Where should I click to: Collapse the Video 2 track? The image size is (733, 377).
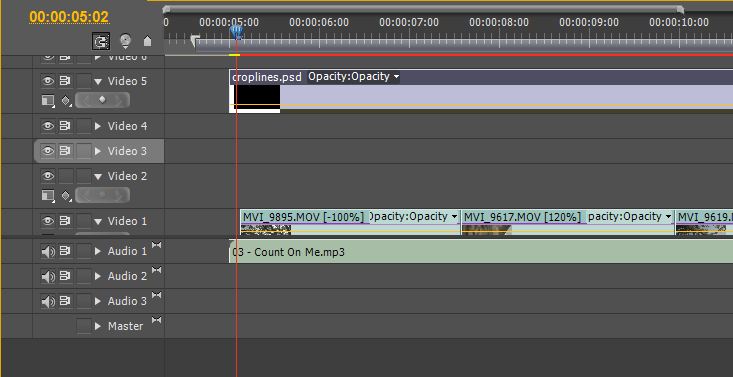[x=98, y=176]
